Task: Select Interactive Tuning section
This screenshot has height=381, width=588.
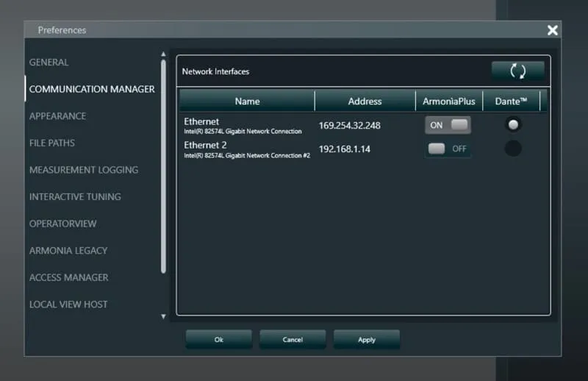Action: 75,196
